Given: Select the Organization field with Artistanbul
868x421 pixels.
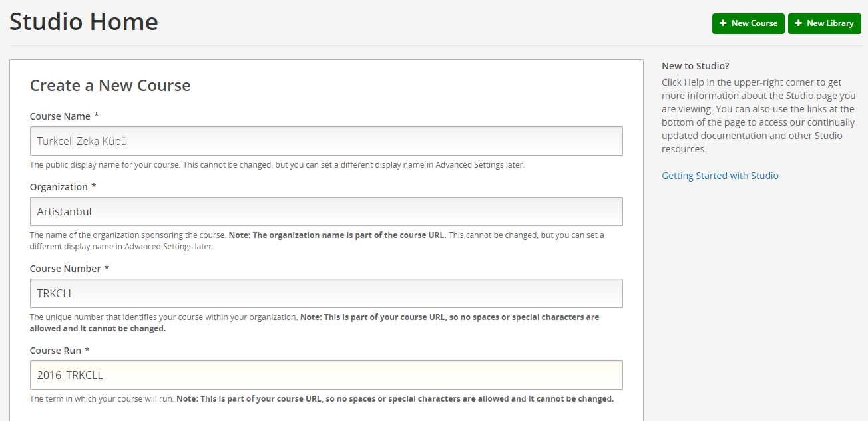Looking at the screenshot, I should tap(326, 211).
